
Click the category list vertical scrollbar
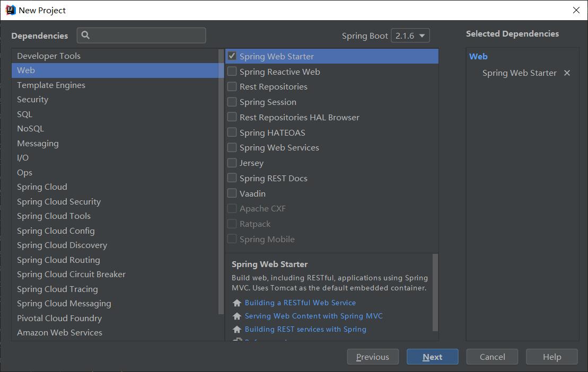tap(221, 181)
